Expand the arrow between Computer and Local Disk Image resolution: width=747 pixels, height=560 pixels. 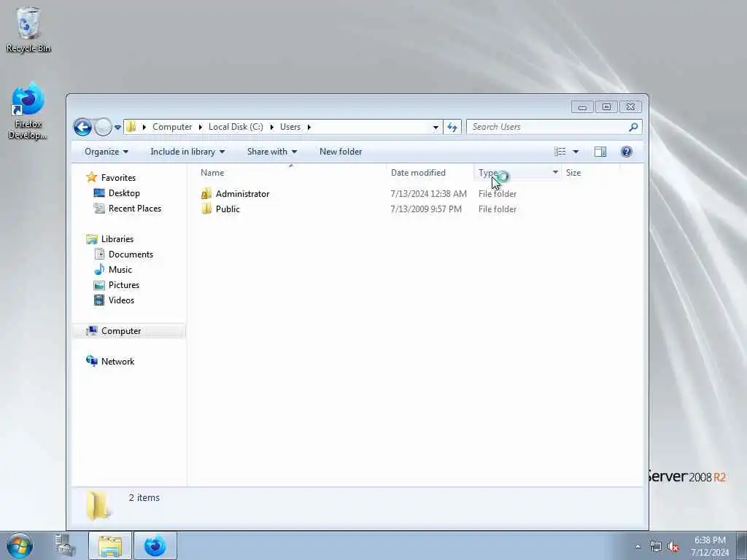pyautogui.click(x=200, y=127)
